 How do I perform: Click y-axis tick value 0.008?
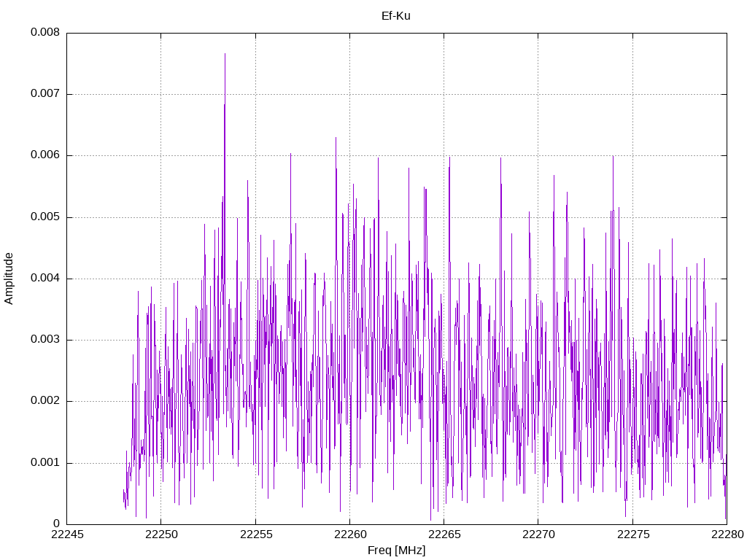[x=45, y=32]
